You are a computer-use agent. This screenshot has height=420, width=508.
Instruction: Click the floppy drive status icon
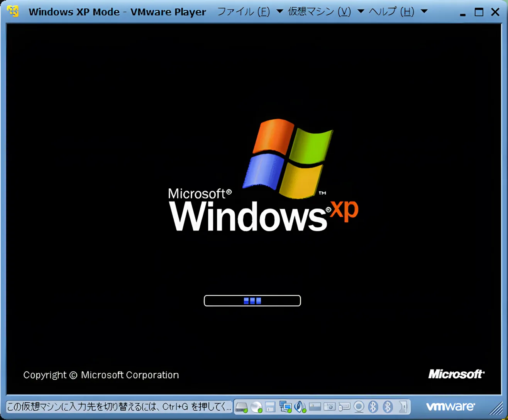click(270, 406)
